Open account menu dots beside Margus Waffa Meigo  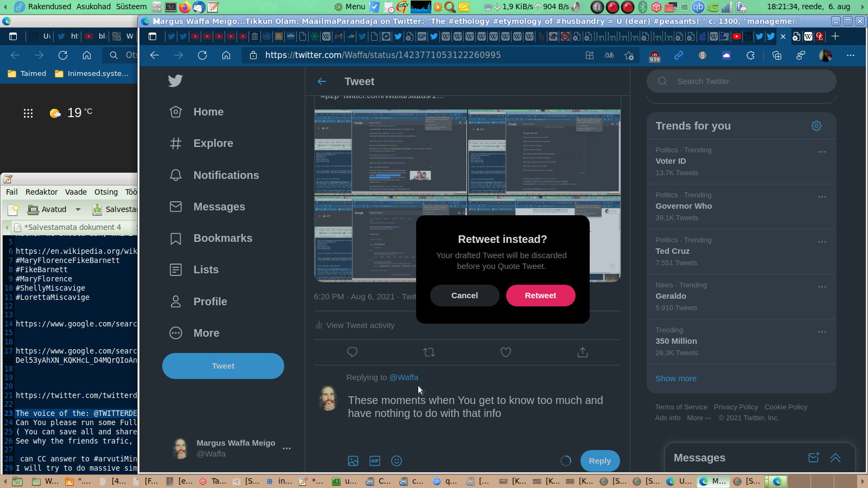(x=286, y=448)
